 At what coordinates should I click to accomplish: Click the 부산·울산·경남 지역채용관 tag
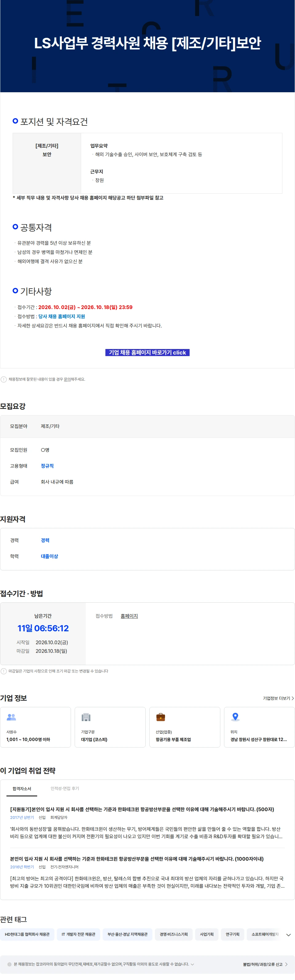(127, 934)
